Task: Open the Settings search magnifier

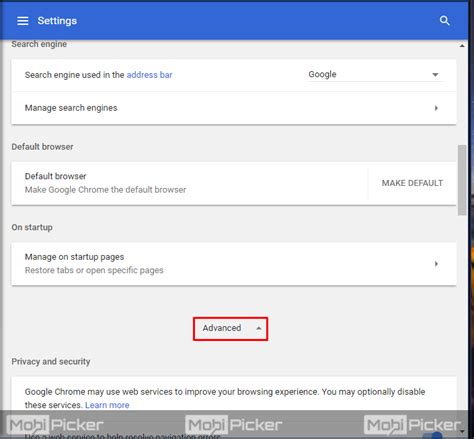Action: [444, 21]
